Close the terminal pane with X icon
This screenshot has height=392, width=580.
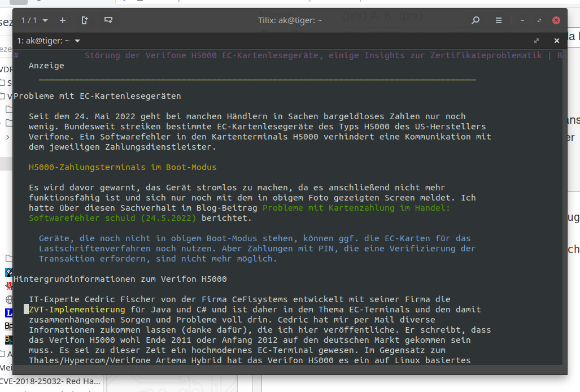pos(557,41)
